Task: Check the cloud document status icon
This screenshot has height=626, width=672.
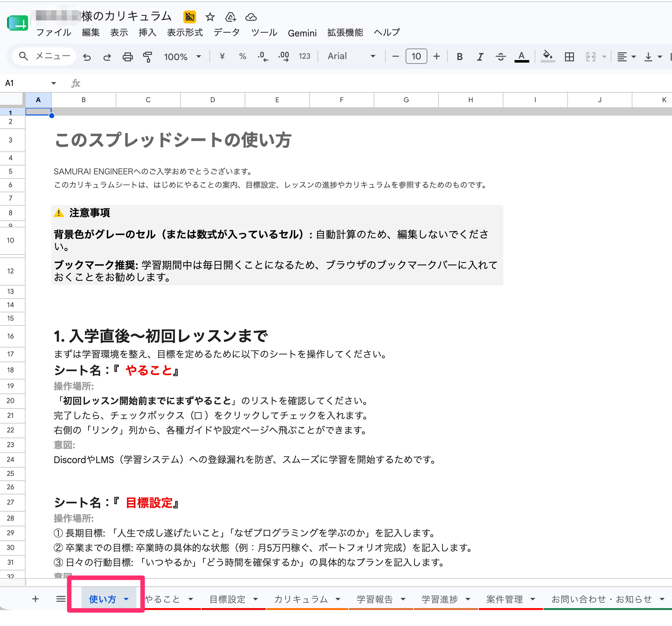Action: 251,17
